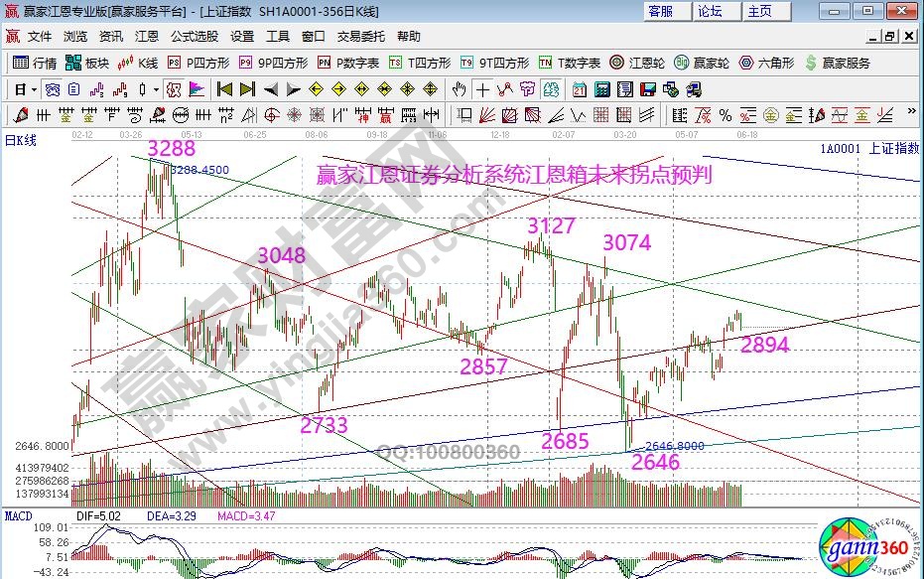The height and width of the screenshot is (579, 924).
Task: Click the 3288 peak label on the chart
Action: [172, 150]
